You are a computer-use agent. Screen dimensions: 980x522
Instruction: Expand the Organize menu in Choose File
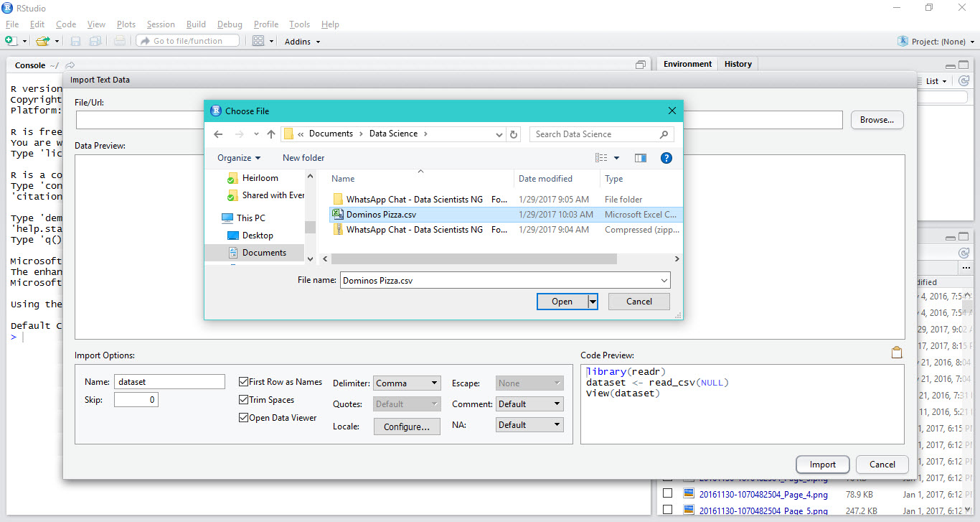point(239,158)
